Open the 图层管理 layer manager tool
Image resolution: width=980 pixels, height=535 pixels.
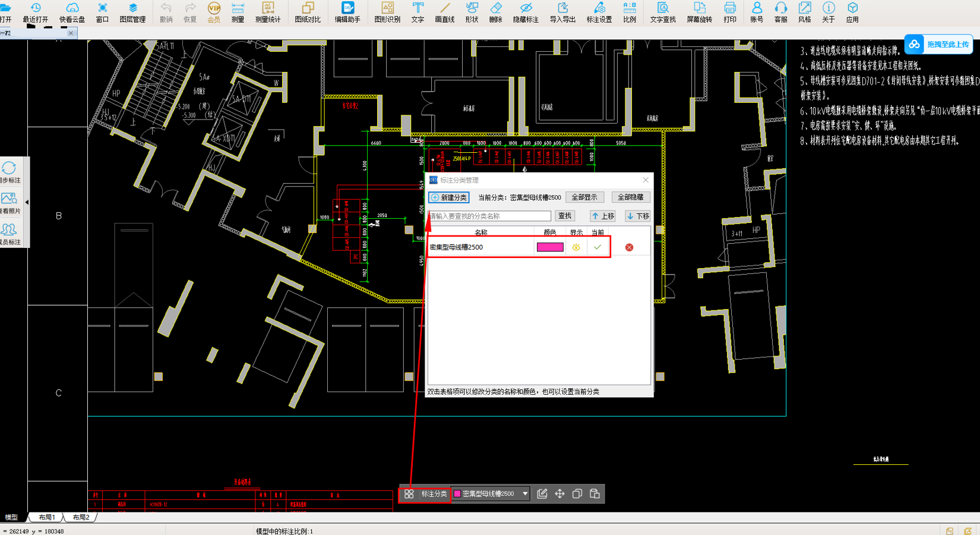(132, 12)
